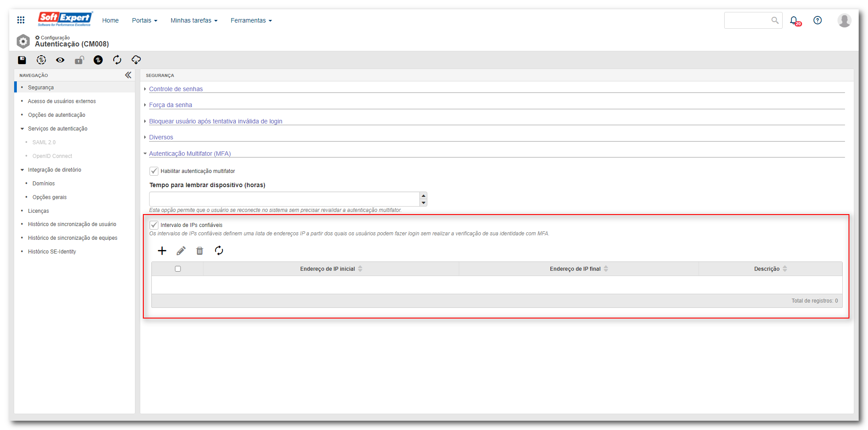Image resolution: width=868 pixels, height=430 pixels.
Task: Open Domínios navigation item
Action: coord(43,184)
